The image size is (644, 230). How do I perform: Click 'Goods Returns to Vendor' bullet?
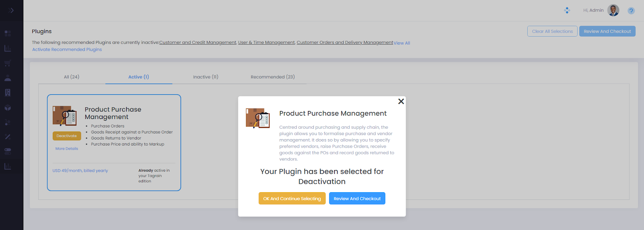coord(116,138)
